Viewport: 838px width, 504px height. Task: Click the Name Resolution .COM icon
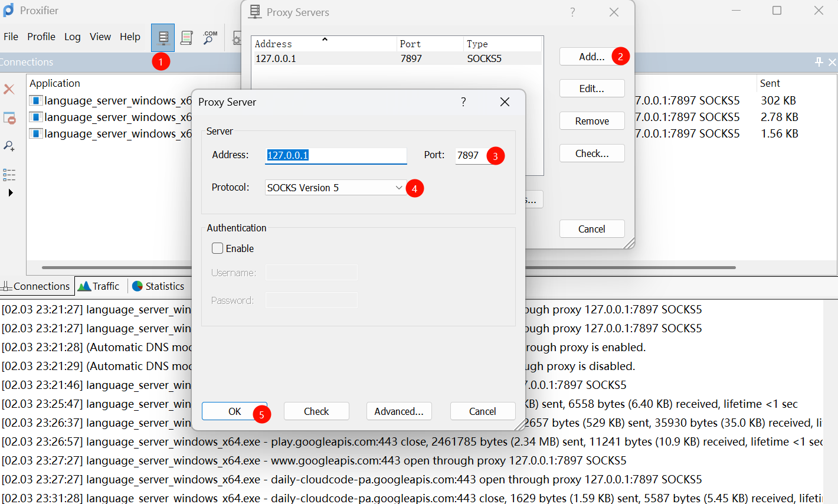click(x=210, y=38)
